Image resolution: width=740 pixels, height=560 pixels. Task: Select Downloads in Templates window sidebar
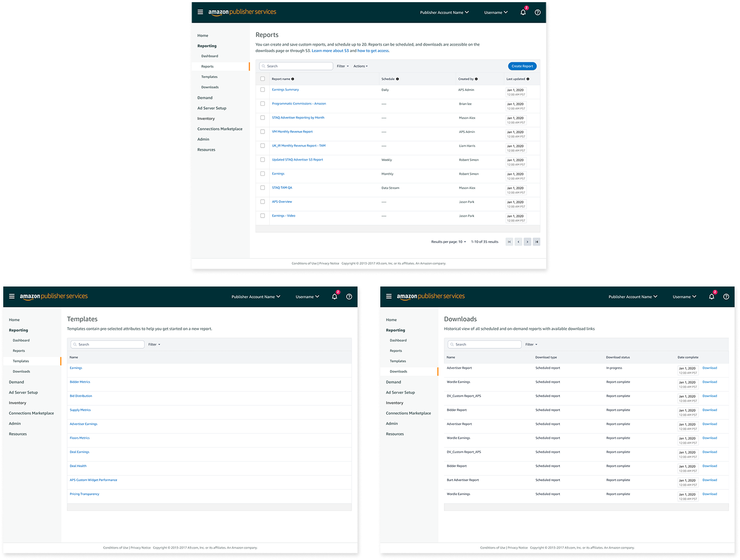(22, 372)
